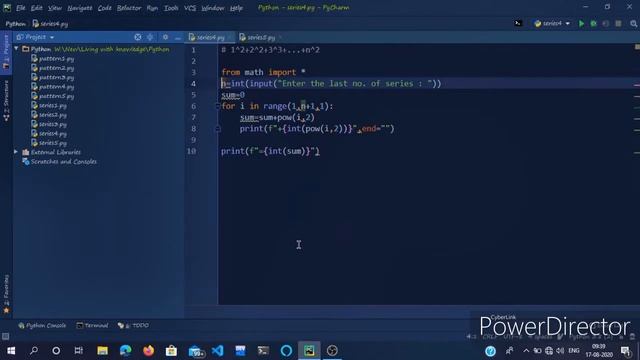Select pattern4.py in project tree
Image resolution: width=640 pixels, height=360 pixels.
point(53,87)
